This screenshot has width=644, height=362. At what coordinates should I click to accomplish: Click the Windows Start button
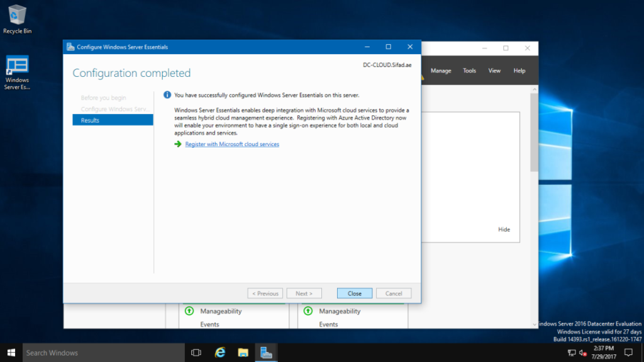(x=11, y=353)
